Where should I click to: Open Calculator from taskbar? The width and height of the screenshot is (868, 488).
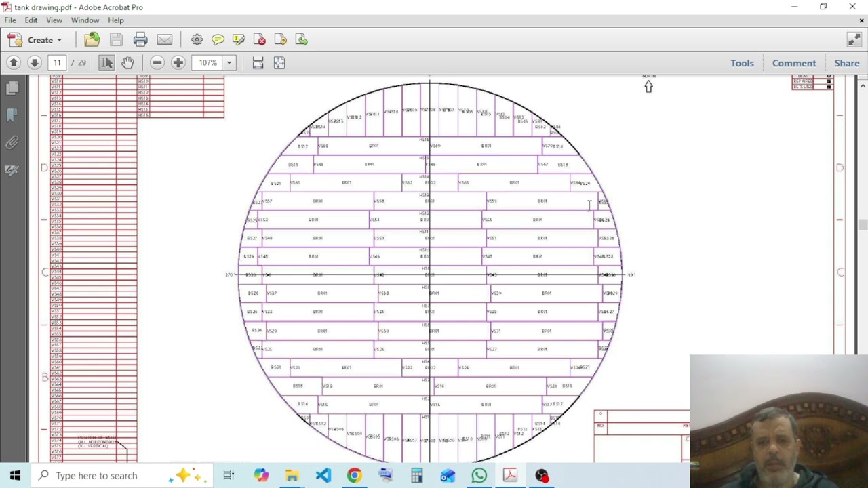pos(417,475)
